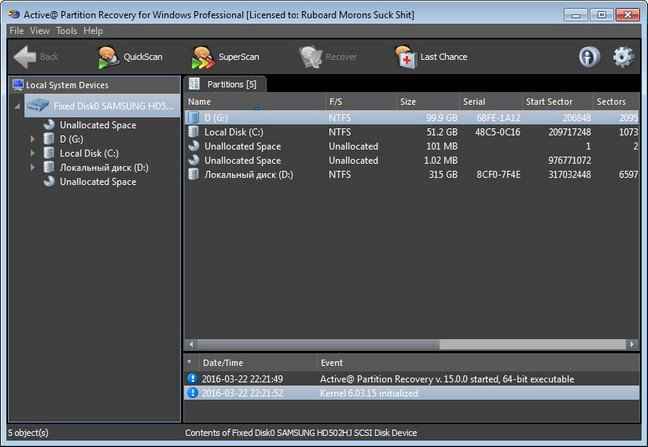Expand the D (G:) tree node
The width and height of the screenshot is (648, 447).
(x=33, y=139)
